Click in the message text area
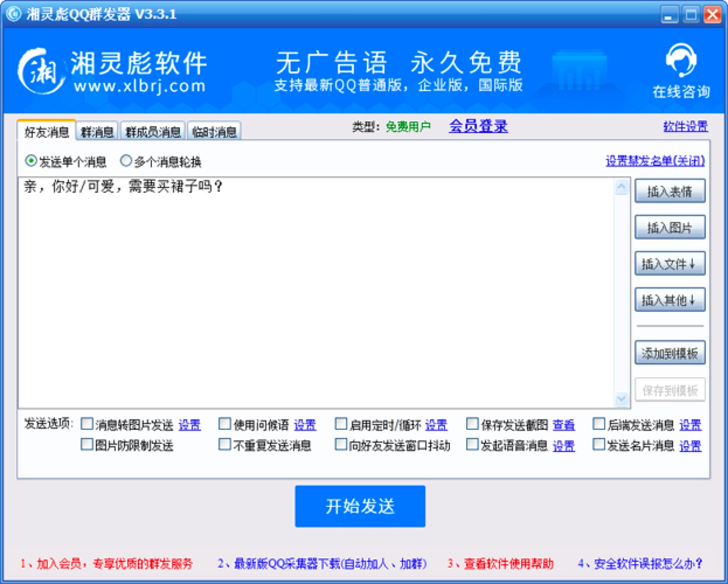 pyautogui.click(x=316, y=293)
